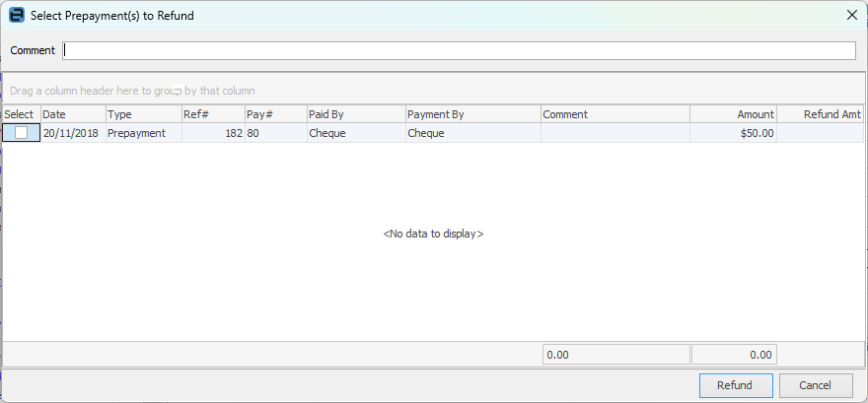Select the Payment By cell showing Cheque
This screenshot has height=403, width=868.
473,133
